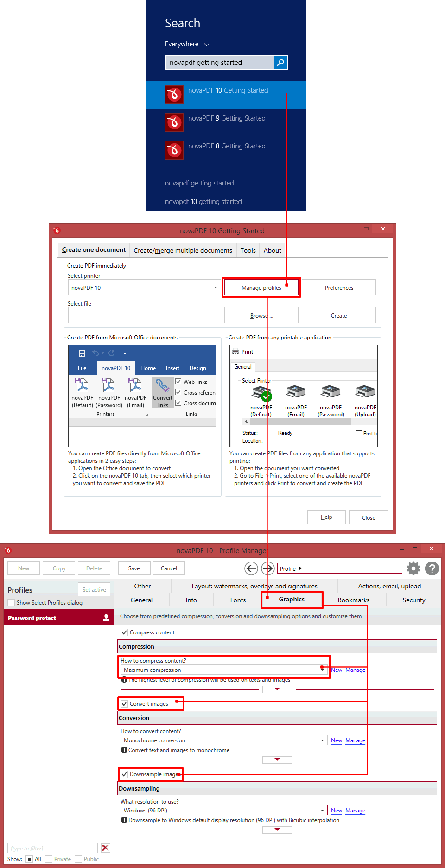Click the Manage profiles button
This screenshot has height=868, width=445.
[x=261, y=287]
